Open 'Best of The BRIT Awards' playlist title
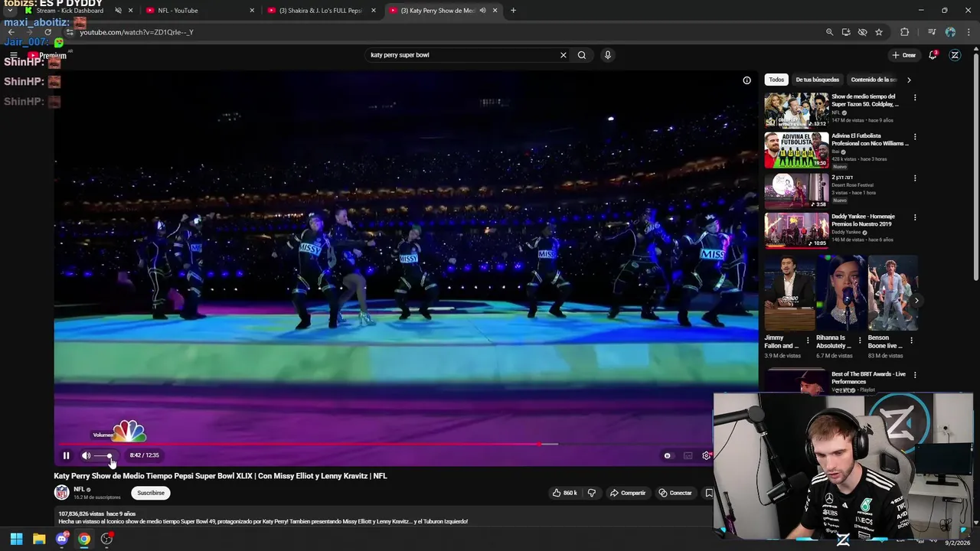 pyautogui.click(x=868, y=378)
